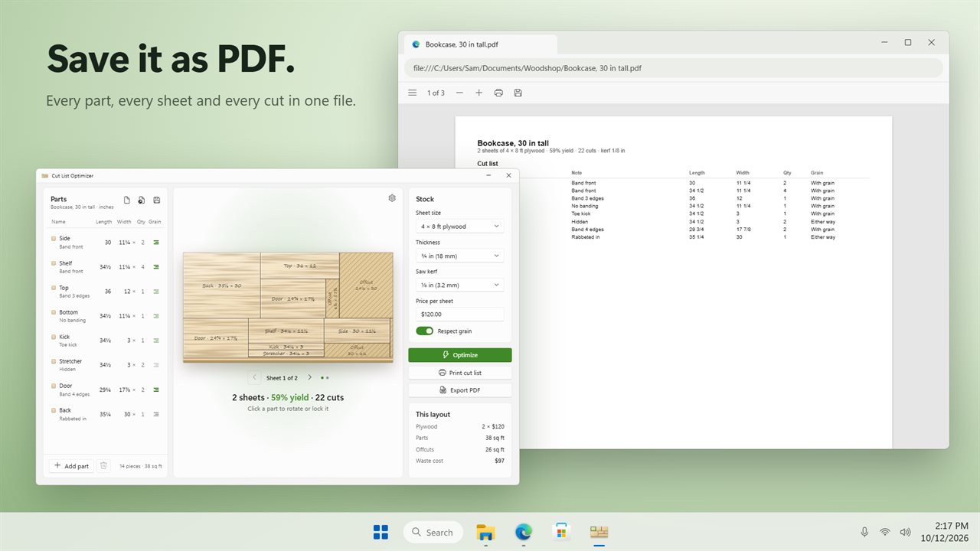
Task: Select the Stretcher row in parts list
Action: pyautogui.click(x=106, y=365)
